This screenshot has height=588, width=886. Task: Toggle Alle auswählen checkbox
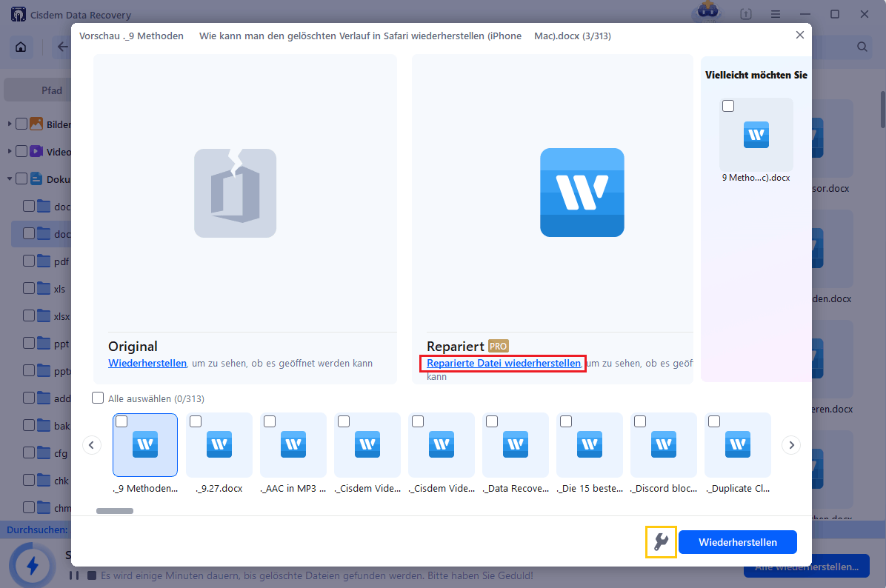(98, 398)
